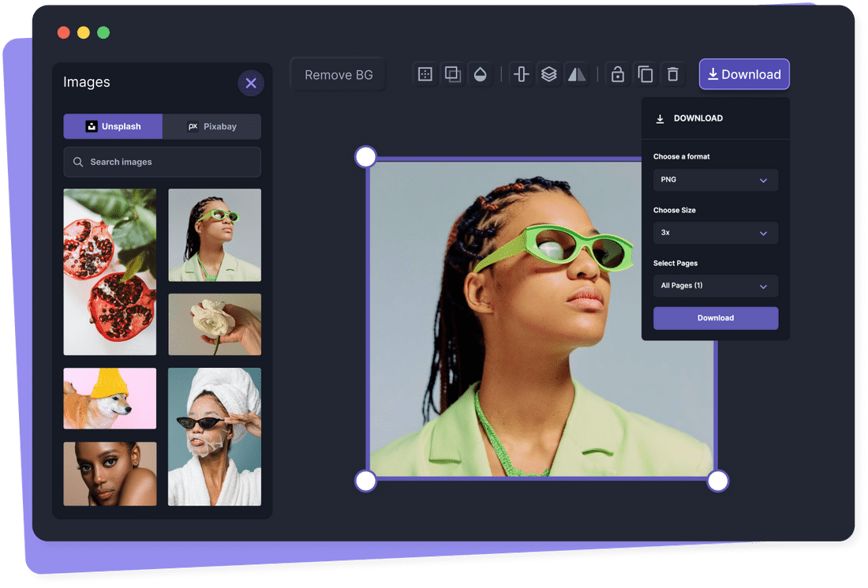Viewport: 868px width, 588px height.
Task: Select the align center icon
Action: tap(521, 74)
